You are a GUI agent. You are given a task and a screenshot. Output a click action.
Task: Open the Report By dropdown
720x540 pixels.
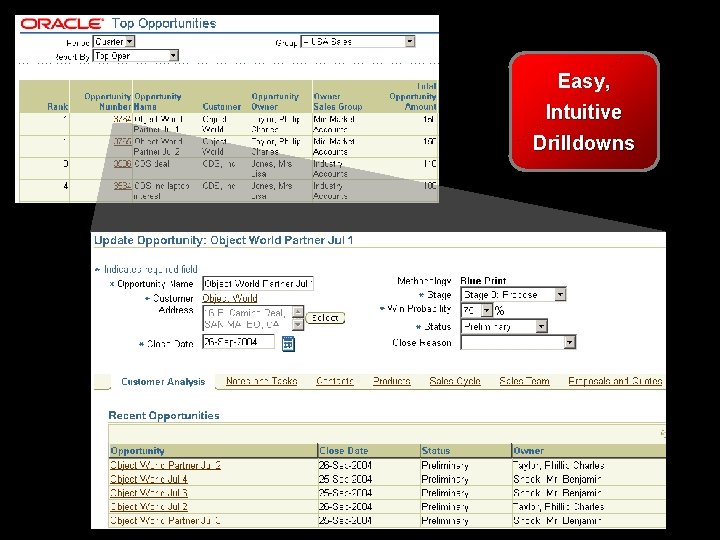[x=135, y=56]
